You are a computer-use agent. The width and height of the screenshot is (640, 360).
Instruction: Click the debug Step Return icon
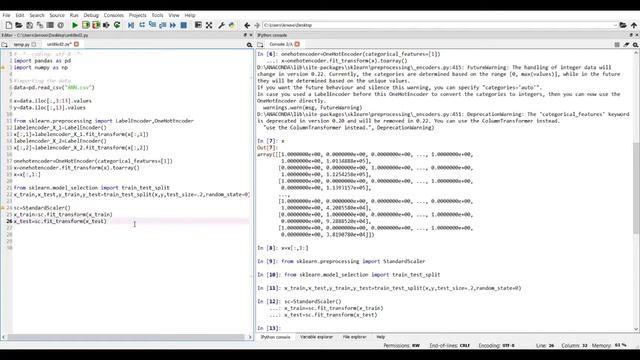[x=162, y=25]
